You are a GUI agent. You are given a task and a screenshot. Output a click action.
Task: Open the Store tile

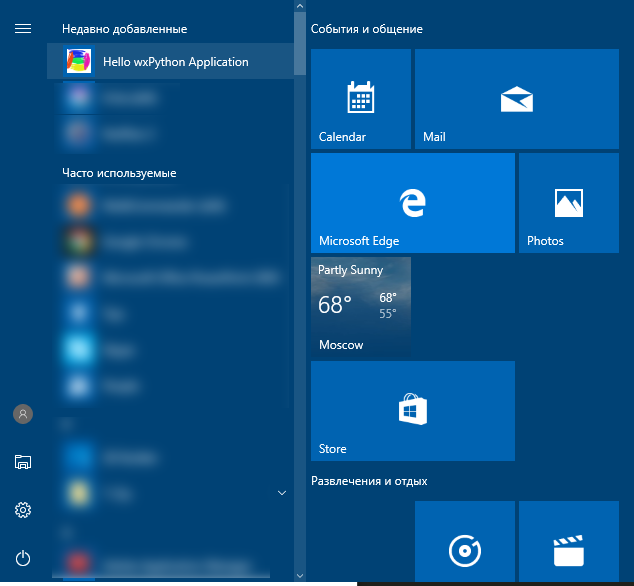coord(413,411)
